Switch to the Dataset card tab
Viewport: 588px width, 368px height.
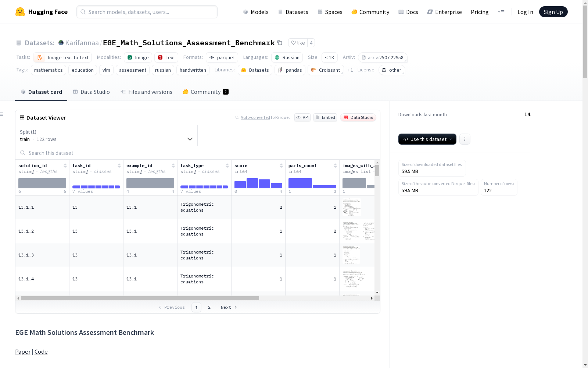tap(41, 92)
